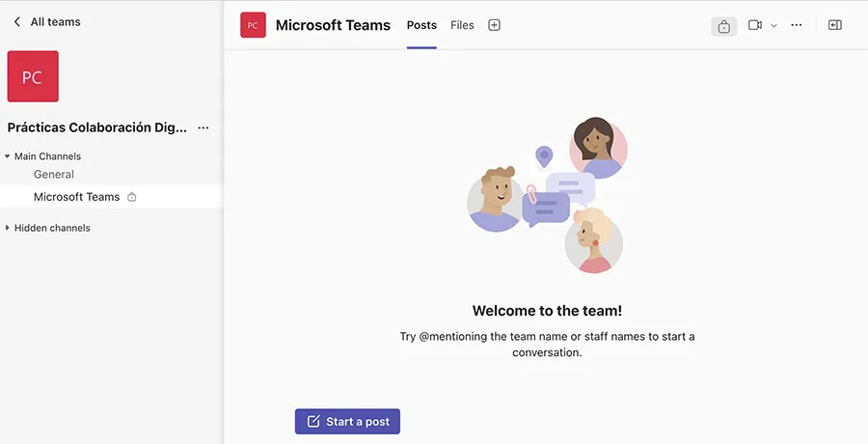868x444 pixels.
Task: Add a new tab with plus icon
Action: (x=494, y=25)
